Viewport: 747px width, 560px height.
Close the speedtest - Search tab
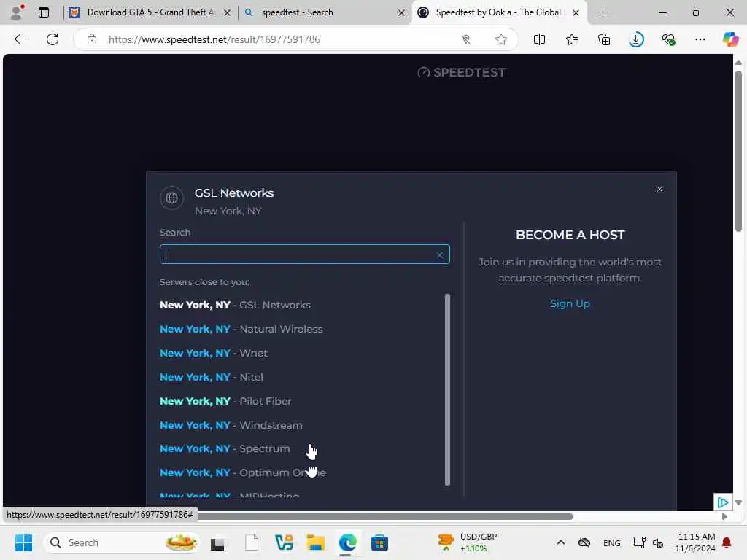[x=401, y=13]
